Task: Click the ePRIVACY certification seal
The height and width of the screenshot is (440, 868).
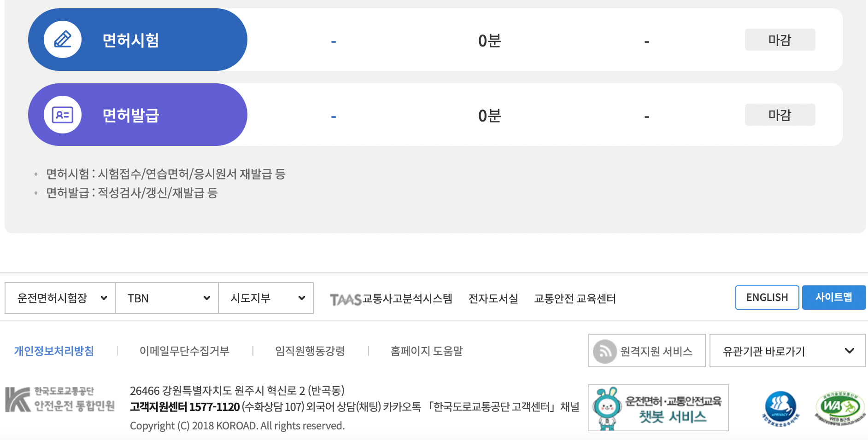Action: (x=780, y=406)
